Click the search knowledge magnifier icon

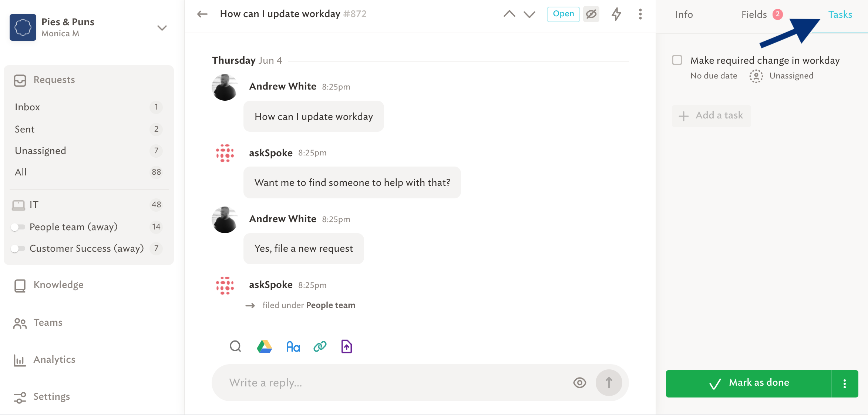pos(235,346)
